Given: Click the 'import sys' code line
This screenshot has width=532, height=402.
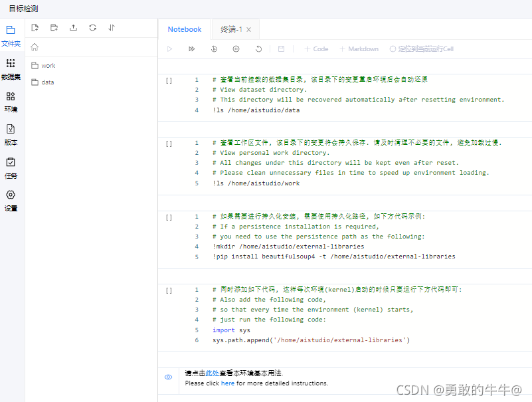Looking at the screenshot, I should pos(231,330).
